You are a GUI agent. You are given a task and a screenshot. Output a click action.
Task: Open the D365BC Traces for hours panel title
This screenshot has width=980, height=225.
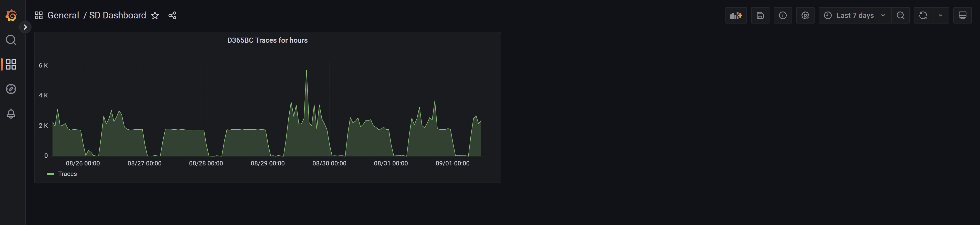(x=267, y=40)
